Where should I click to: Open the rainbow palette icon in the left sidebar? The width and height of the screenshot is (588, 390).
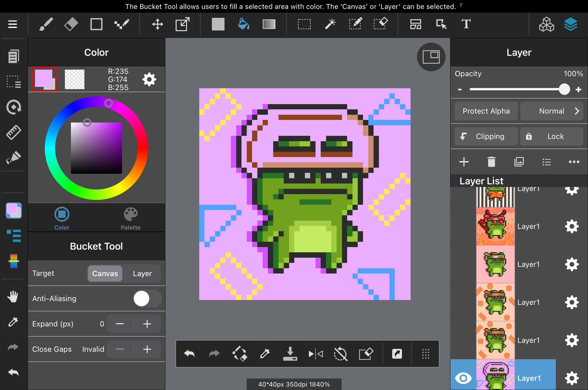[13, 261]
